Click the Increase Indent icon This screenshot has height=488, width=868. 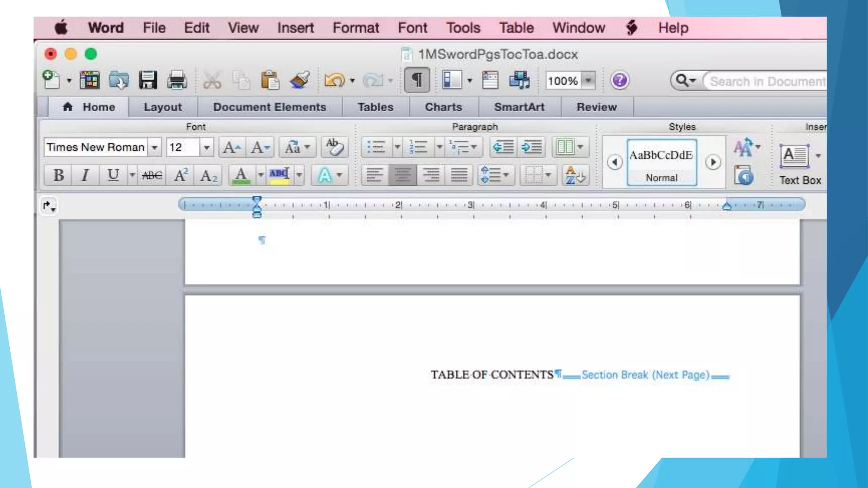click(x=532, y=147)
